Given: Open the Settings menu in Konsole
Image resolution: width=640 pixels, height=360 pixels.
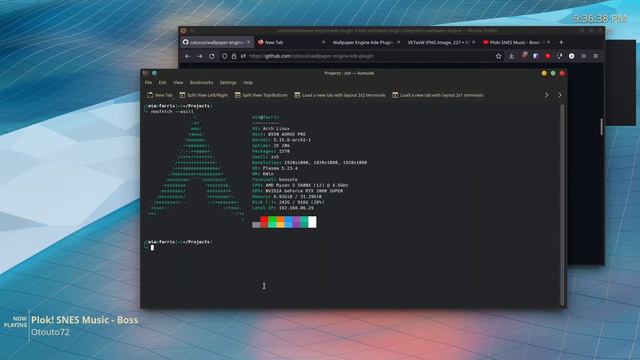Looking at the screenshot, I should click(x=228, y=82).
